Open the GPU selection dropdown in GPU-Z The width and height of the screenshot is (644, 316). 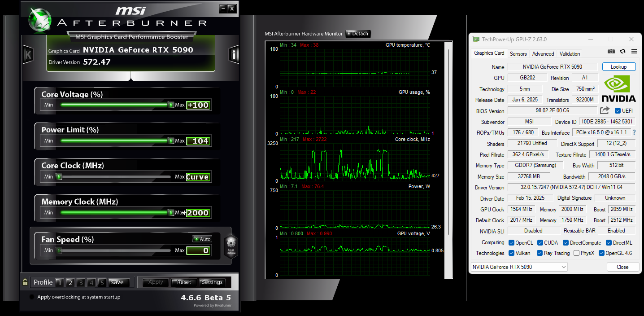click(519, 267)
